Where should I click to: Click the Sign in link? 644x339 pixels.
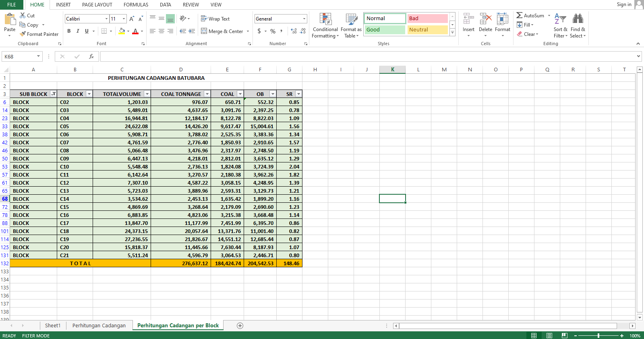point(624,4)
